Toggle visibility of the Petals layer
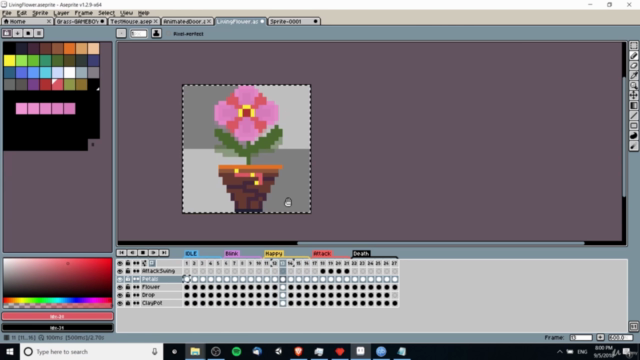Viewport: 640px width, 360px height. click(120, 279)
